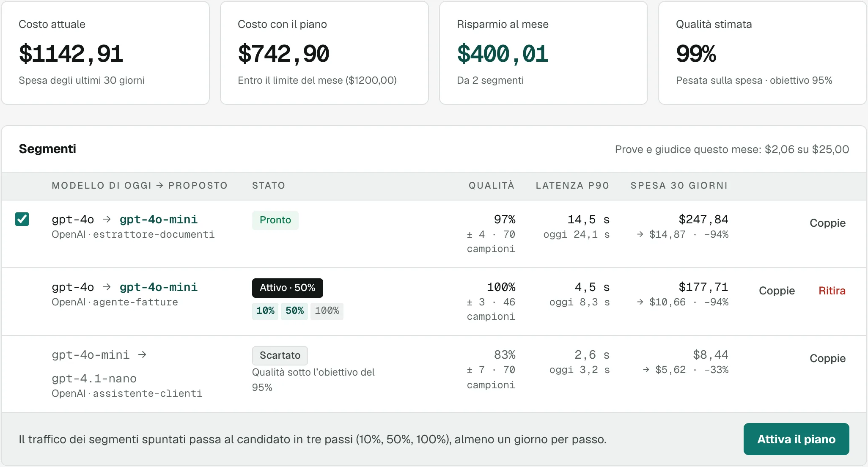Click gpt-4o-mini candidate in estrattore-documenti row
868x467 pixels.
pos(159,220)
